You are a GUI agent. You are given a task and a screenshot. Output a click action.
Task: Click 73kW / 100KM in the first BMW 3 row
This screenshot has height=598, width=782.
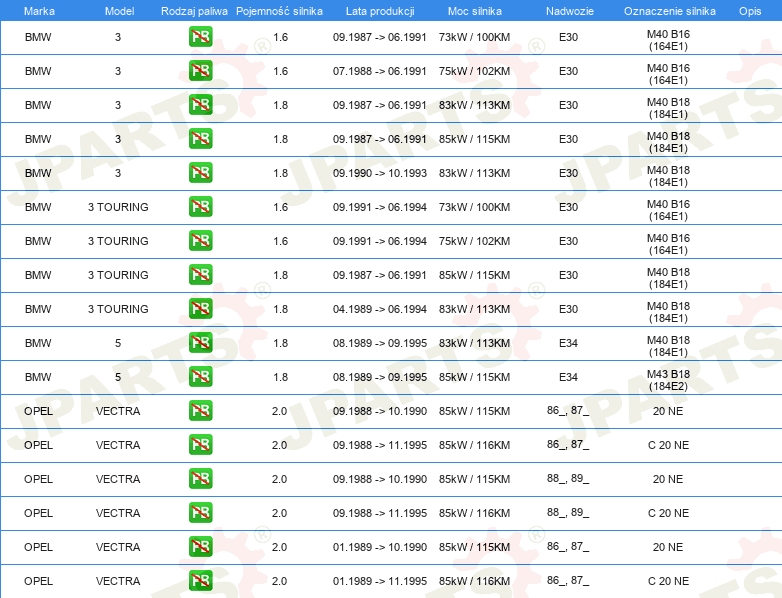[474, 37]
